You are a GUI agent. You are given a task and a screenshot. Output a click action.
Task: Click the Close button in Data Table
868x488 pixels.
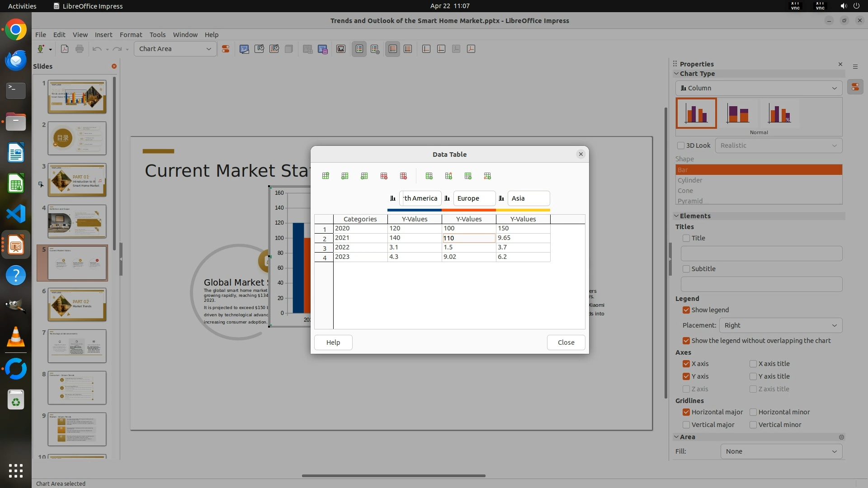(566, 343)
